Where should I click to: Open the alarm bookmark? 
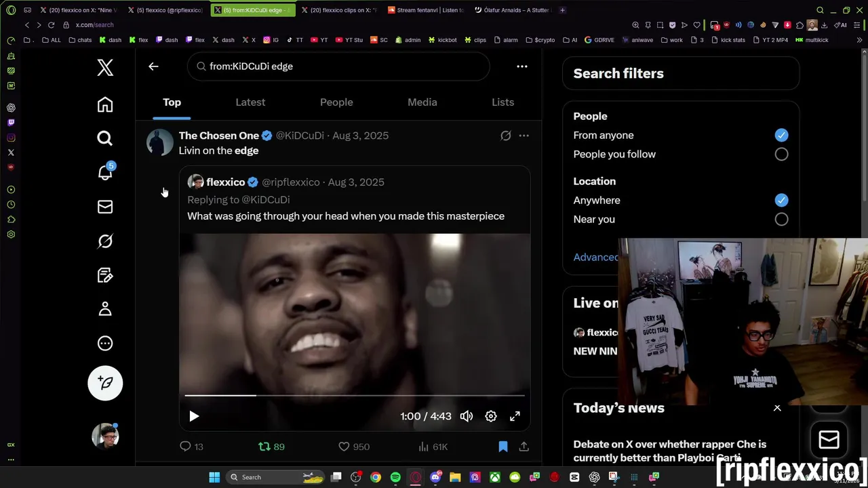click(x=506, y=40)
